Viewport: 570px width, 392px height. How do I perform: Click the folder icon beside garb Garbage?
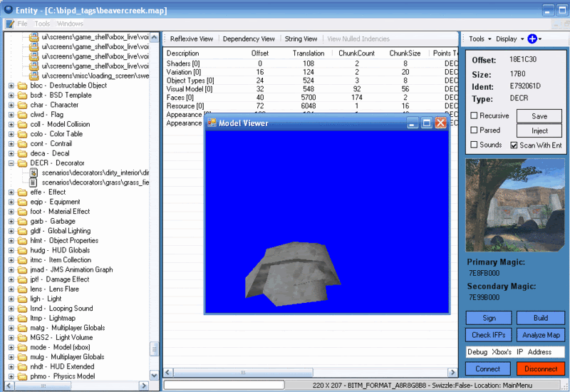tap(23, 222)
